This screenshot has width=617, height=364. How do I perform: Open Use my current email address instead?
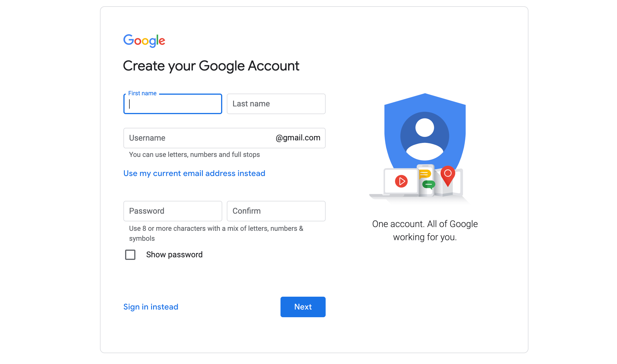pos(194,173)
